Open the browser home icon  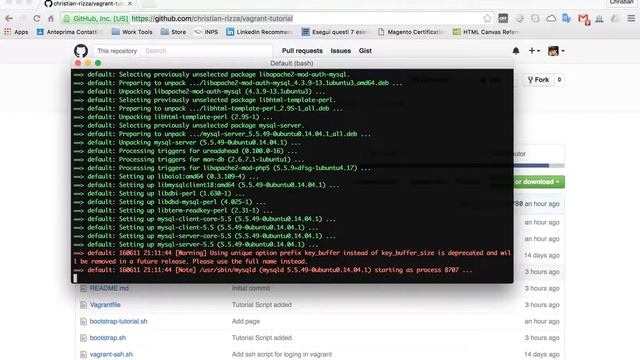coord(51,18)
